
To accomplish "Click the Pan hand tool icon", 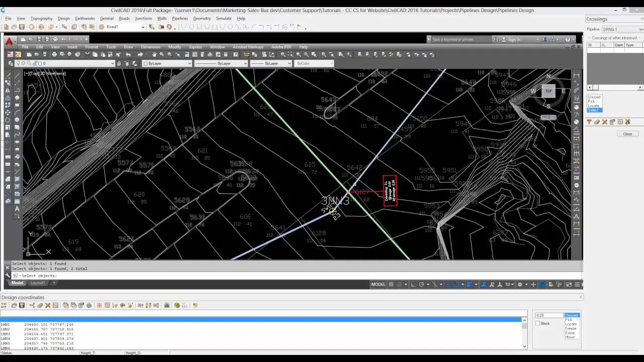I will click(x=153, y=54).
